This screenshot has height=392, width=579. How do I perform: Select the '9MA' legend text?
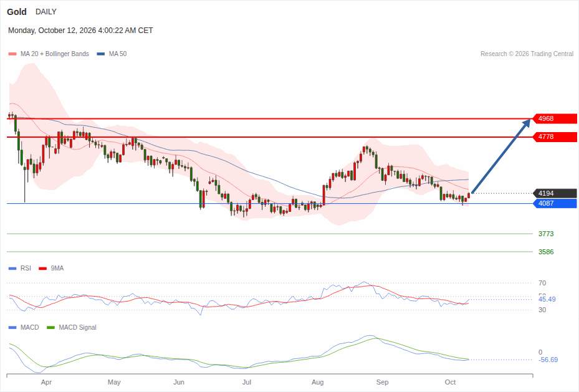coord(57,269)
